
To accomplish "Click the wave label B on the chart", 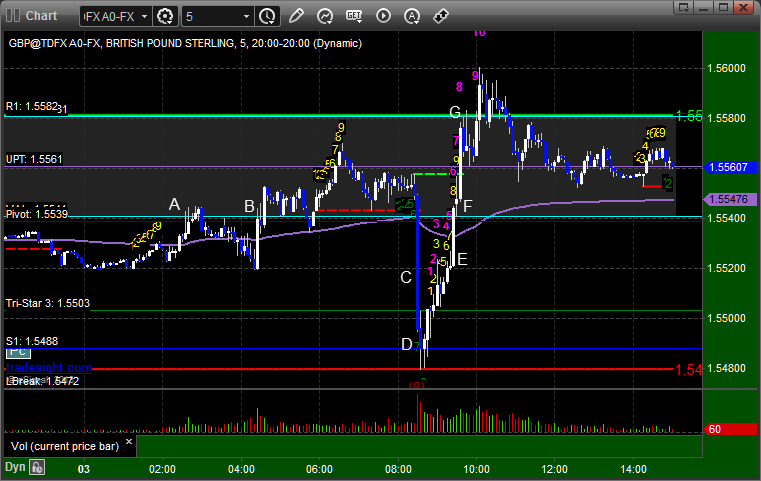I will (x=249, y=206).
